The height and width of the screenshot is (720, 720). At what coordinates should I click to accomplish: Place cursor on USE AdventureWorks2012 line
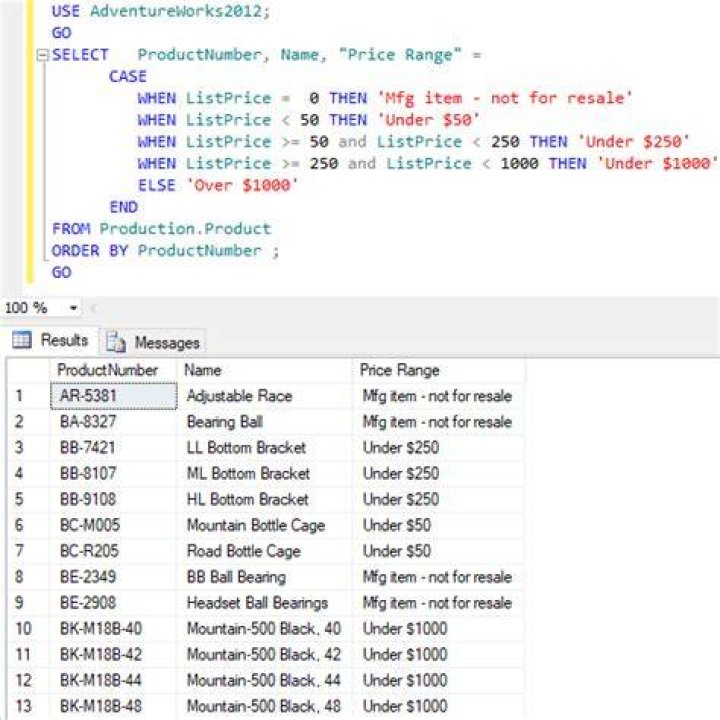click(x=161, y=11)
